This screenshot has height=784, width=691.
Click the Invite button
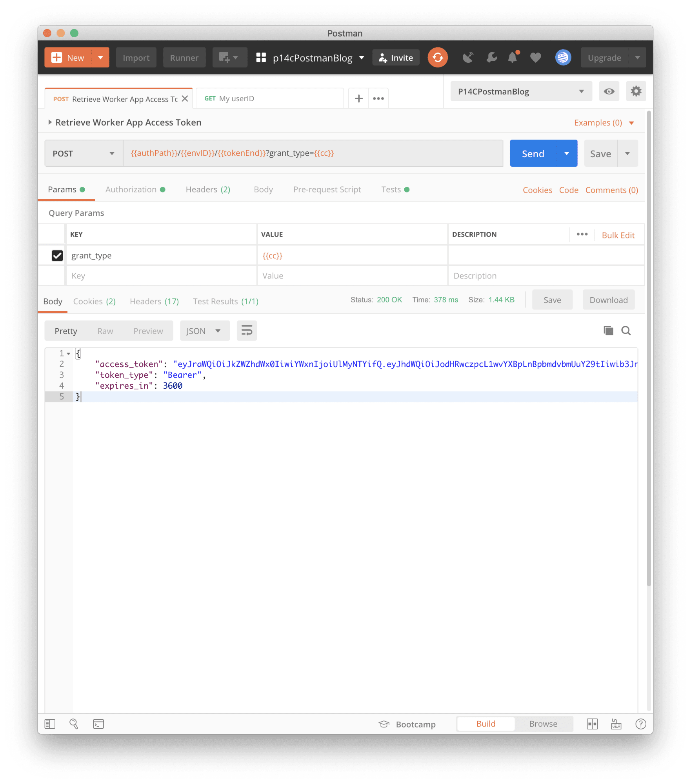click(x=396, y=58)
